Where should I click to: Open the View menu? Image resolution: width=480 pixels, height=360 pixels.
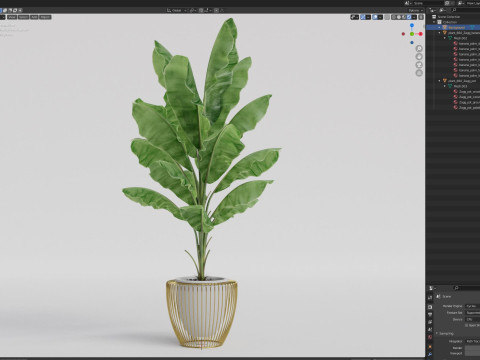pyautogui.click(x=12, y=17)
